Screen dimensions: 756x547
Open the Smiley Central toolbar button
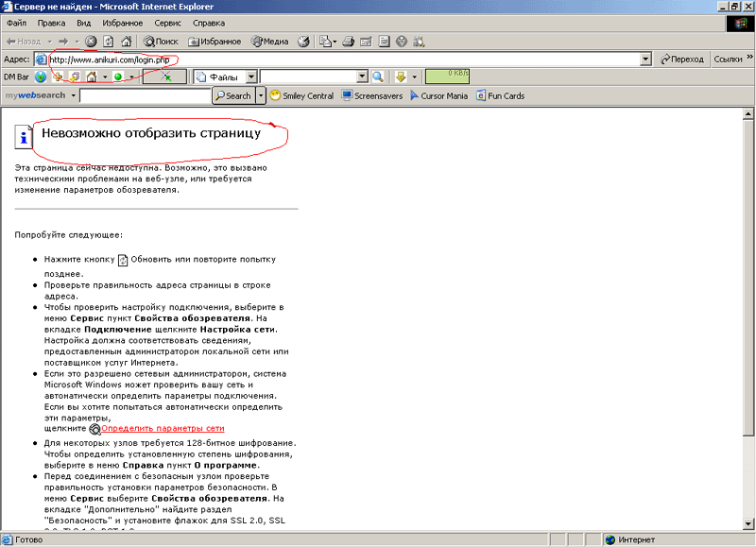tap(301, 95)
